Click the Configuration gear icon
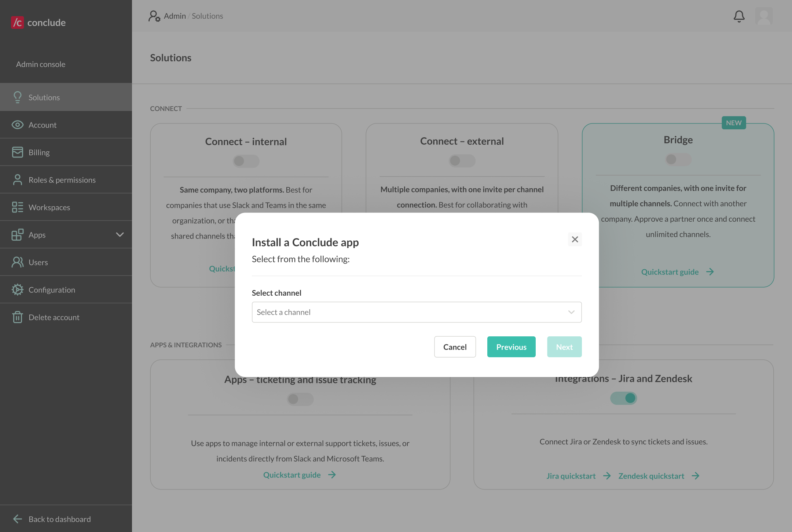Image resolution: width=792 pixels, height=532 pixels. pos(17,289)
